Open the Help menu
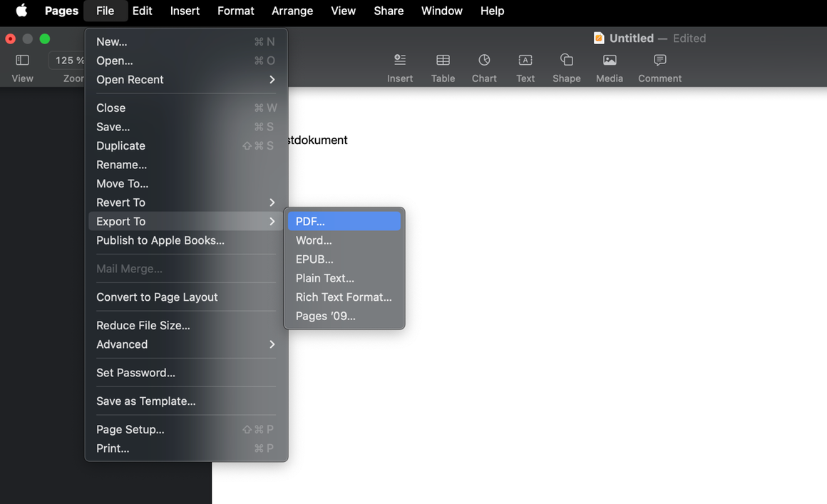Screen dimensions: 827x504 tap(492, 11)
